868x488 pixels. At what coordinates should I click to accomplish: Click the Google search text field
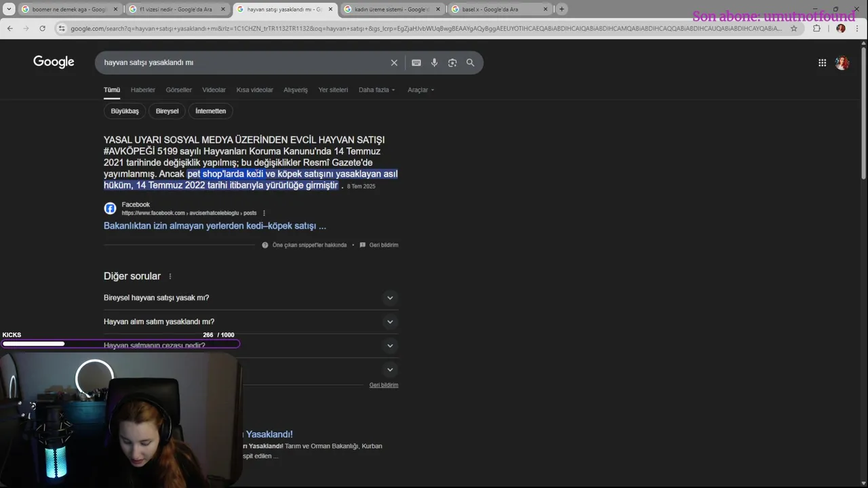click(x=244, y=62)
